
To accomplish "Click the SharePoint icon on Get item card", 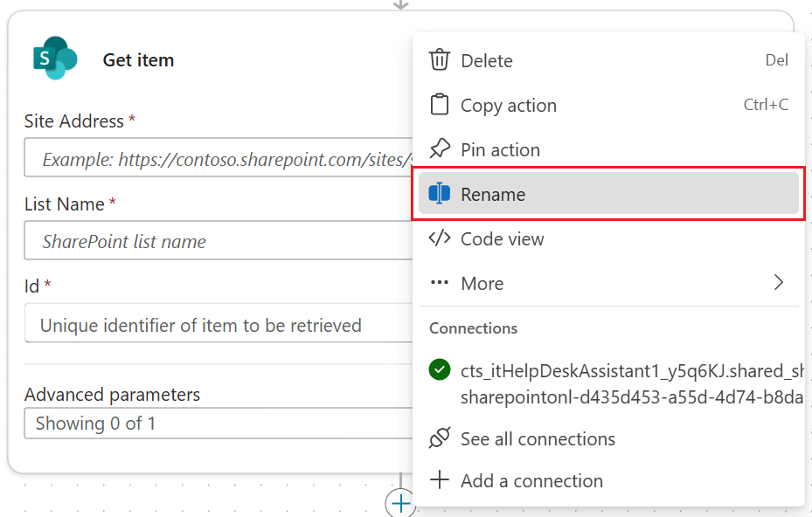I will coord(55,58).
